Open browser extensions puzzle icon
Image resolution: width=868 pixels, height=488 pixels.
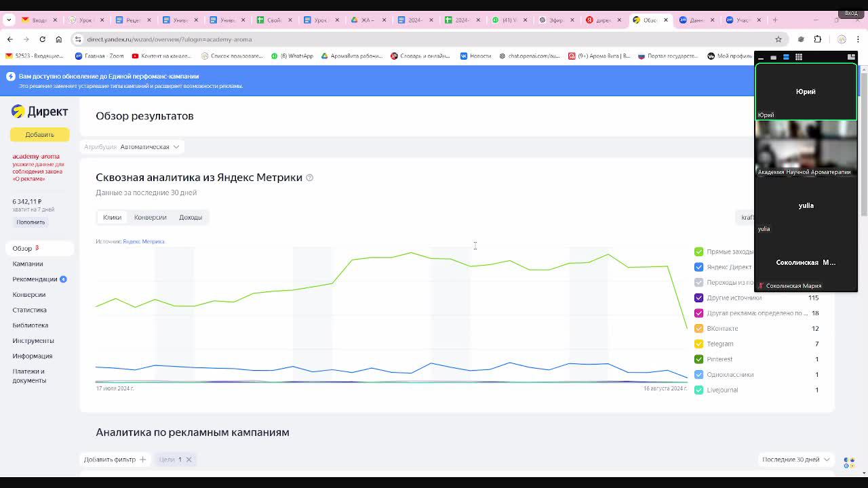[x=817, y=39]
